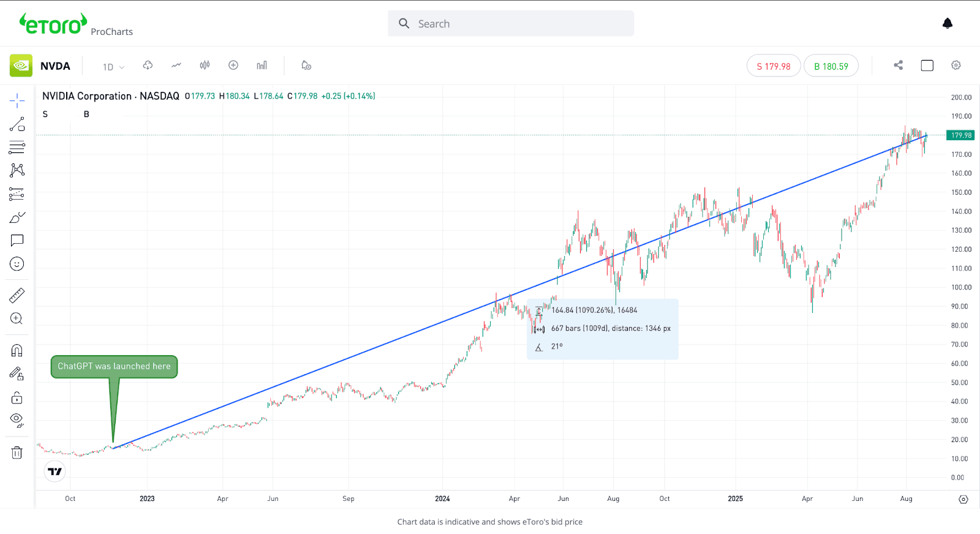Open the indicators bar-chart icon
The height and width of the screenshot is (534, 980).
click(262, 65)
